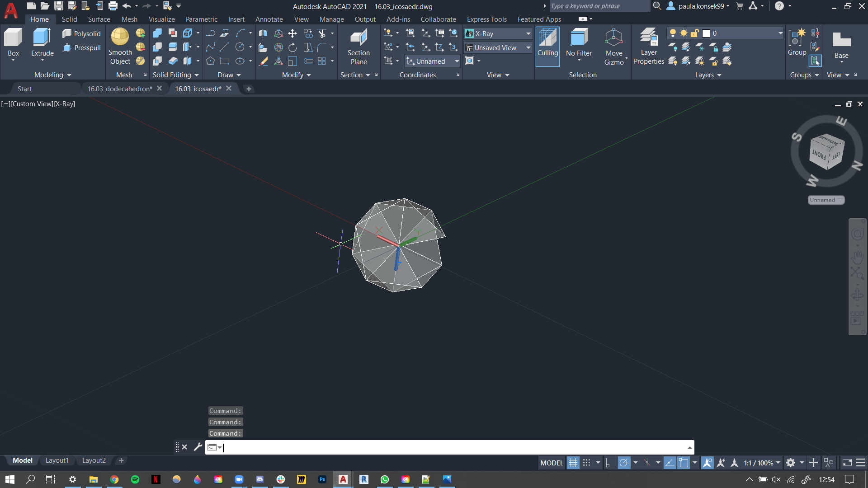This screenshot has width=868, height=488.
Task: Click the [Custom View] viewport label
Action: (32, 103)
